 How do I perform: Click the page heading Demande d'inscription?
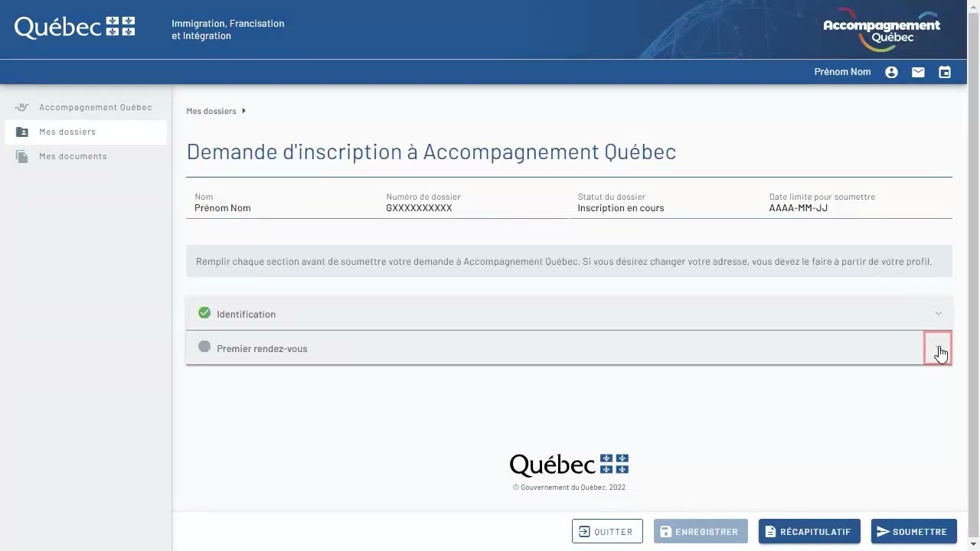click(431, 152)
